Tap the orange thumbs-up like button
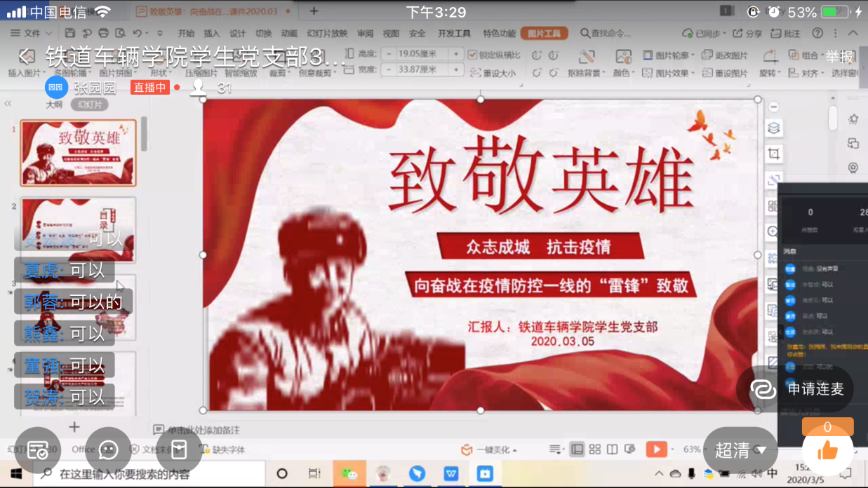Image resolution: width=868 pixels, height=488 pixels. coord(828,450)
